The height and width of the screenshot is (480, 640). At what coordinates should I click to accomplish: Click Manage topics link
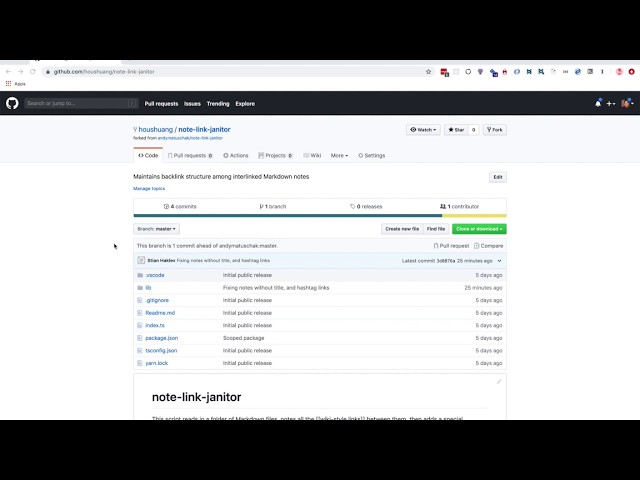[x=149, y=189]
